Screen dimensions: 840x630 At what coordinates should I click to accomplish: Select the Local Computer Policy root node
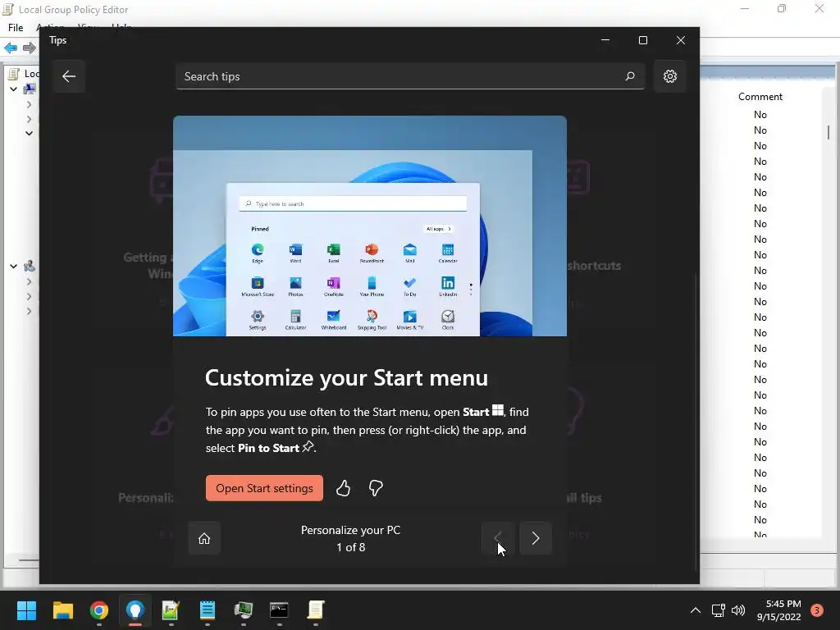pyautogui.click(x=24, y=73)
